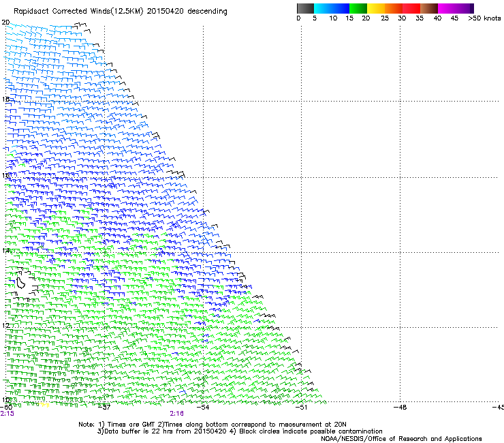Click the cyan-blue 5-15 knots color segment
504x443 pixels.
(332, 8)
